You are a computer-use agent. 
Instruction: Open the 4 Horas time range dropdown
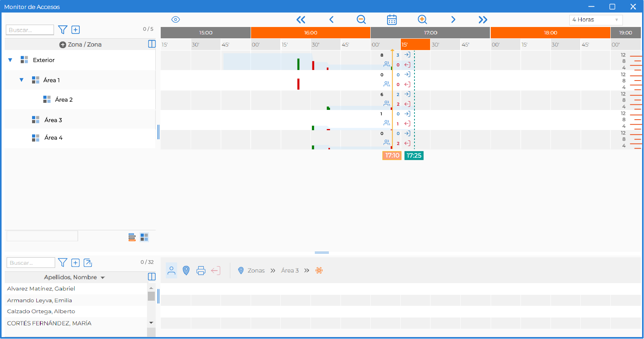[x=596, y=20]
